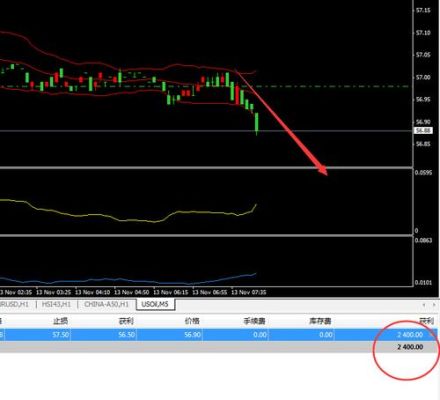Click the current price cell 56.90

[192, 334]
